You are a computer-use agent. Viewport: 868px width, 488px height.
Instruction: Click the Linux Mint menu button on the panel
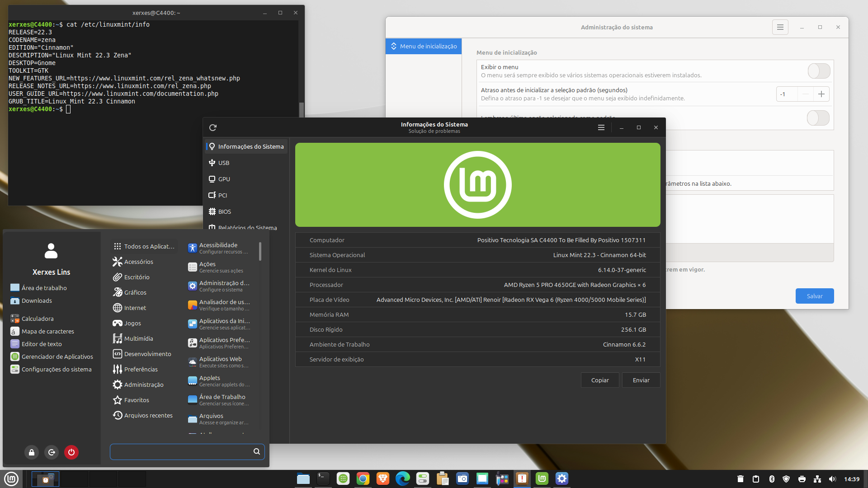pyautogui.click(x=11, y=479)
